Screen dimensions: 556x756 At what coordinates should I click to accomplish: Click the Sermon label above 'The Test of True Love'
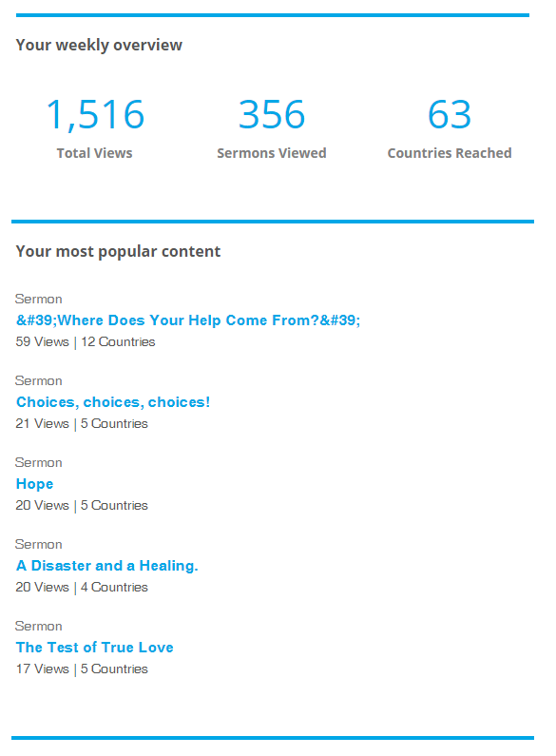coord(39,627)
